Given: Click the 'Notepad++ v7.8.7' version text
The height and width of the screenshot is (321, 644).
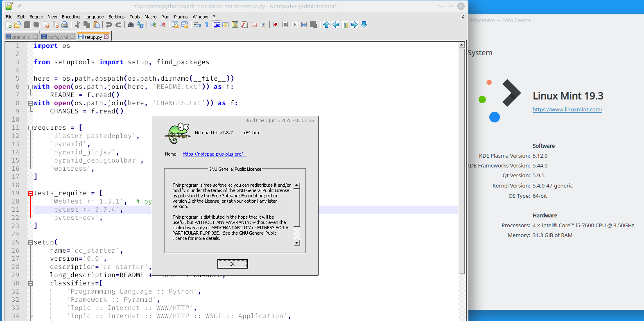Looking at the screenshot, I should (214, 133).
